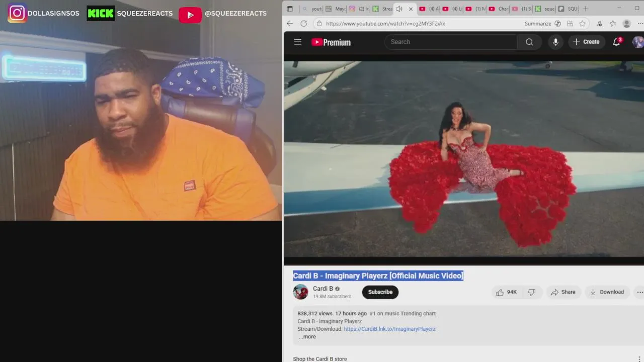Switch to the '(4) L' YouTube tab
The width and height of the screenshot is (644, 362).
(x=452, y=9)
